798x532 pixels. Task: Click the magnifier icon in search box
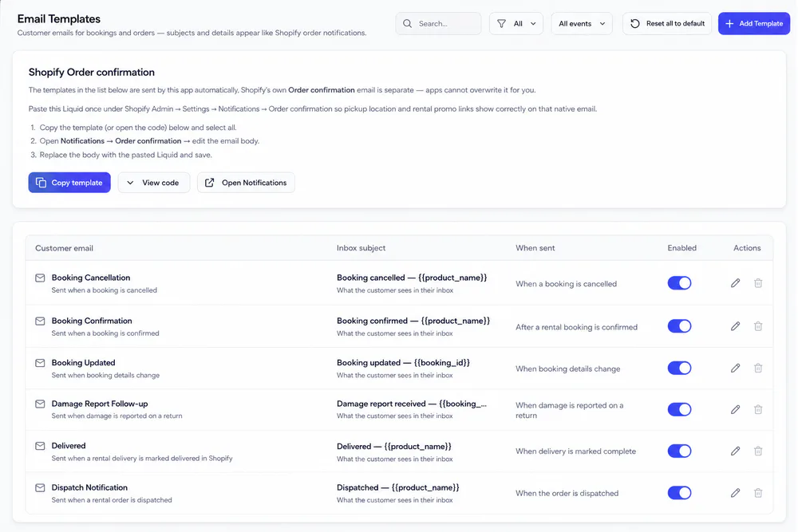click(407, 23)
